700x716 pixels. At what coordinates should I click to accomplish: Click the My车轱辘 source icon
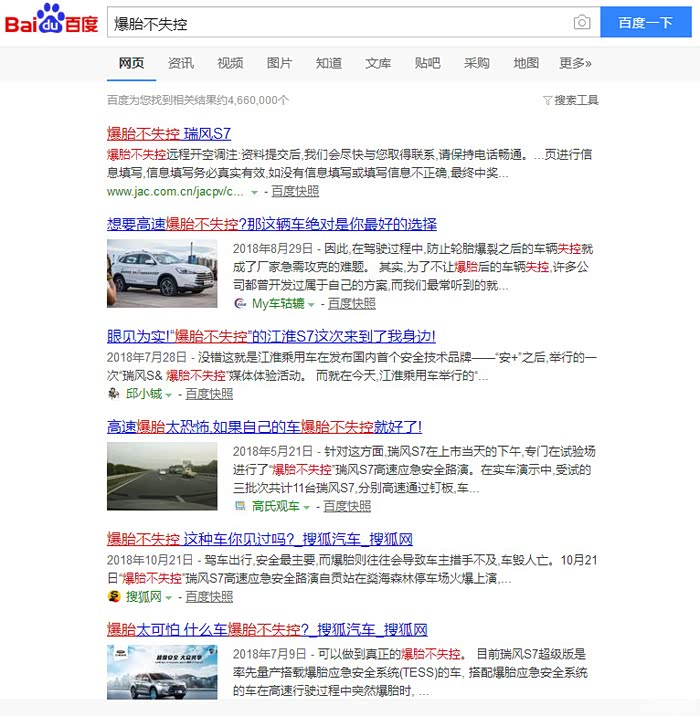240,303
